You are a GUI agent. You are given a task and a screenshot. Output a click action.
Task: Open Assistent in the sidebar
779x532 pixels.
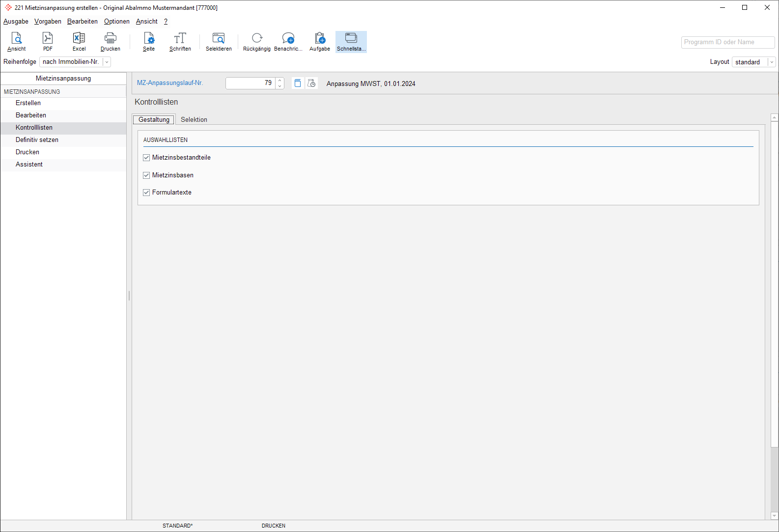(63, 165)
